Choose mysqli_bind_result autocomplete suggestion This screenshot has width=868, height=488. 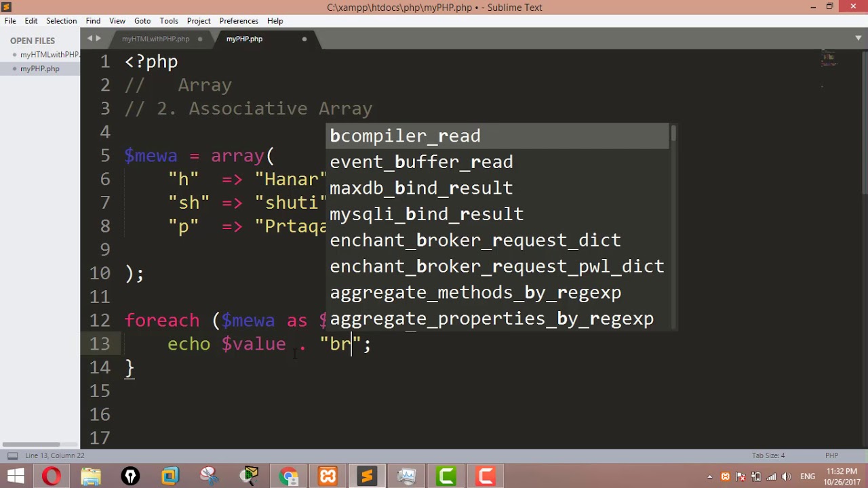498,214
